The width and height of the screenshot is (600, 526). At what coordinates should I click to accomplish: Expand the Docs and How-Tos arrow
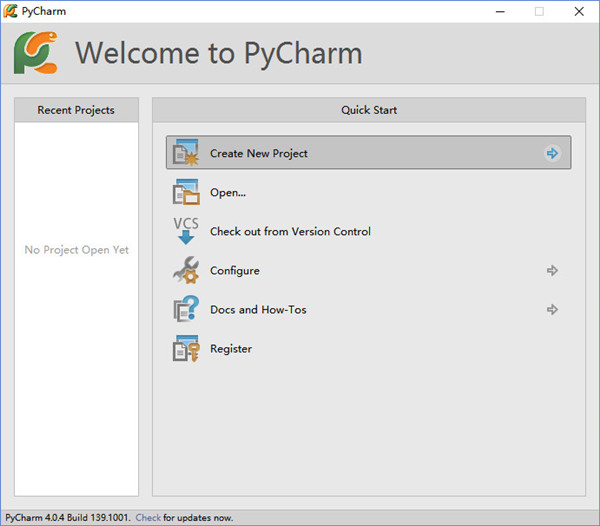[552, 309]
